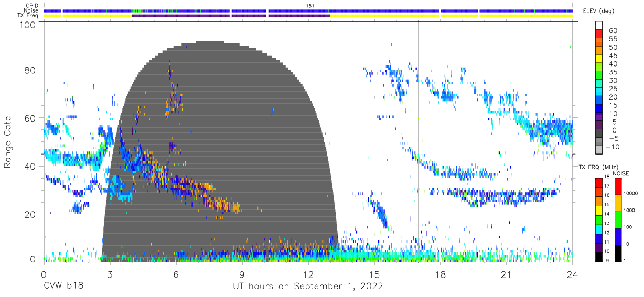Click the red segment of ELEV color bar
Image resolution: width=644 pixels, height=297 pixels.
click(599, 34)
